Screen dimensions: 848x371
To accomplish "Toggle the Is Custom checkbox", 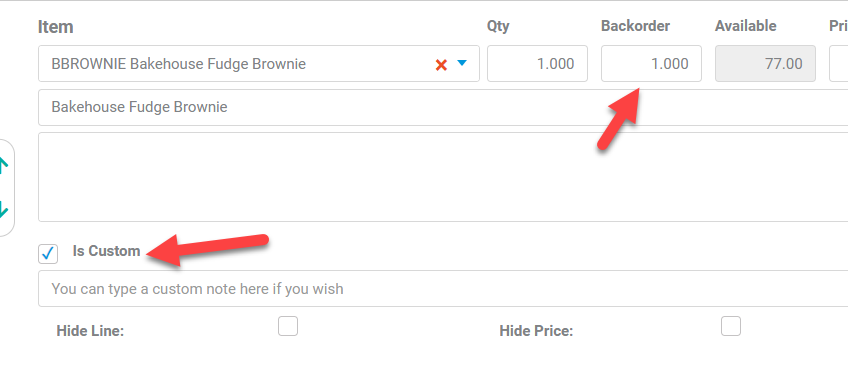I will point(48,254).
